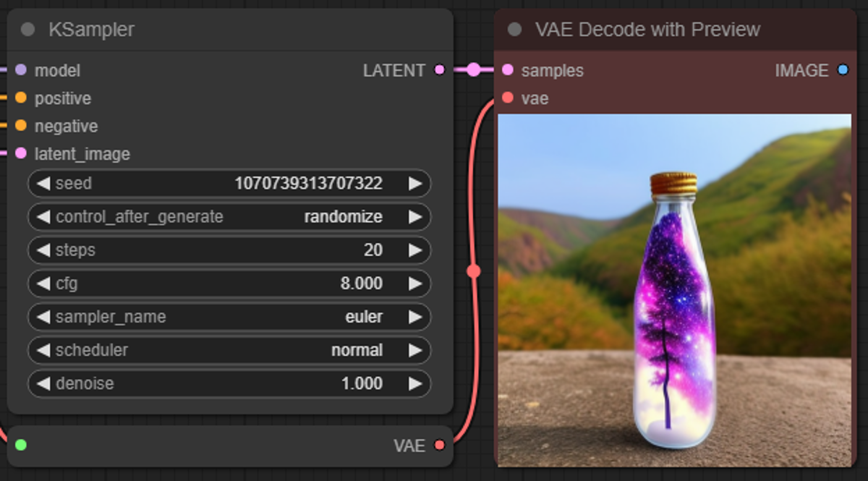Click the VAE output port on bottom node
This screenshot has height=481, width=868.
coord(438,446)
